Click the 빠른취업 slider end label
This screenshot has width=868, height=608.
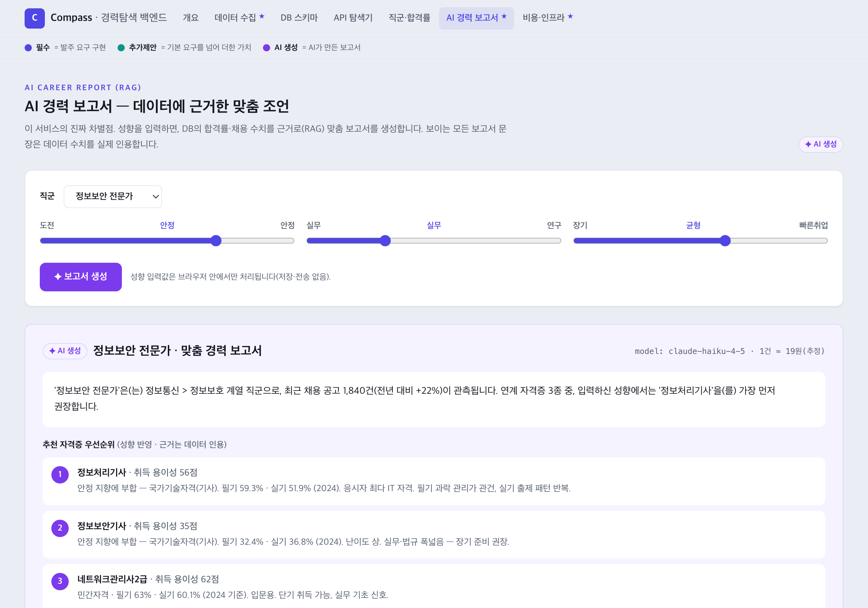(x=813, y=225)
